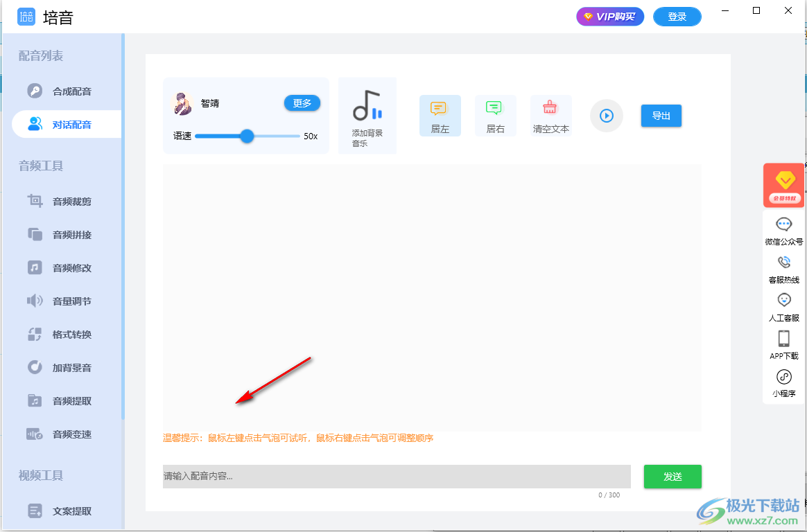Image resolution: width=807 pixels, height=532 pixels.
Task: Click the 会员特权 red diamond icon
Action: 784,185
